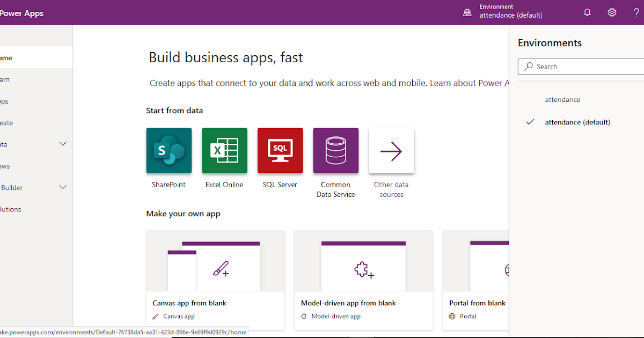Open Other data sources arrow tile
644x338 pixels.
click(391, 151)
